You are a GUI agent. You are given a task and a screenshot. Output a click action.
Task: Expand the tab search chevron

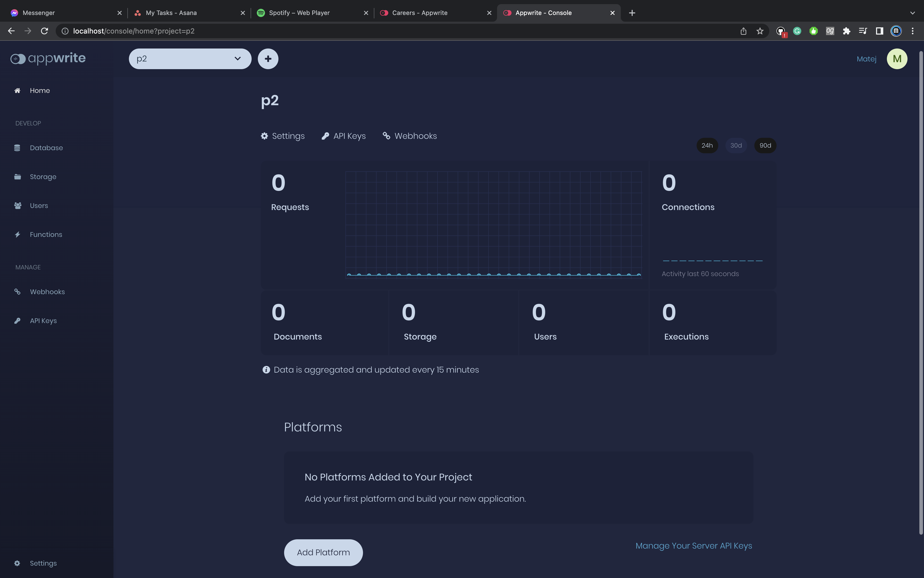click(x=913, y=13)
